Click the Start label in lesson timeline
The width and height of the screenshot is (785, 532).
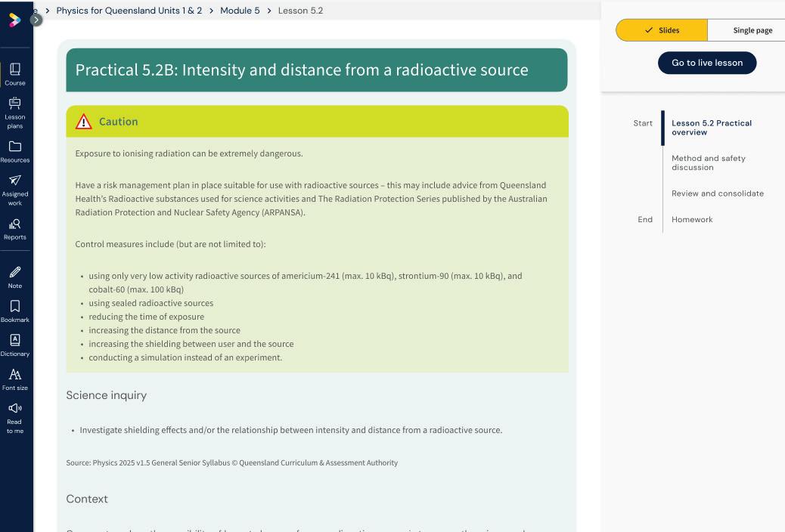coord(643,123)
